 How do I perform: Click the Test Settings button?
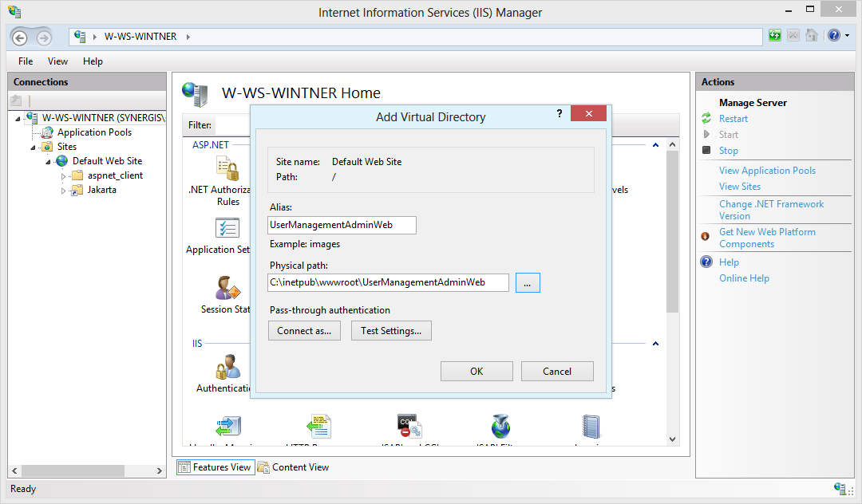391,330
